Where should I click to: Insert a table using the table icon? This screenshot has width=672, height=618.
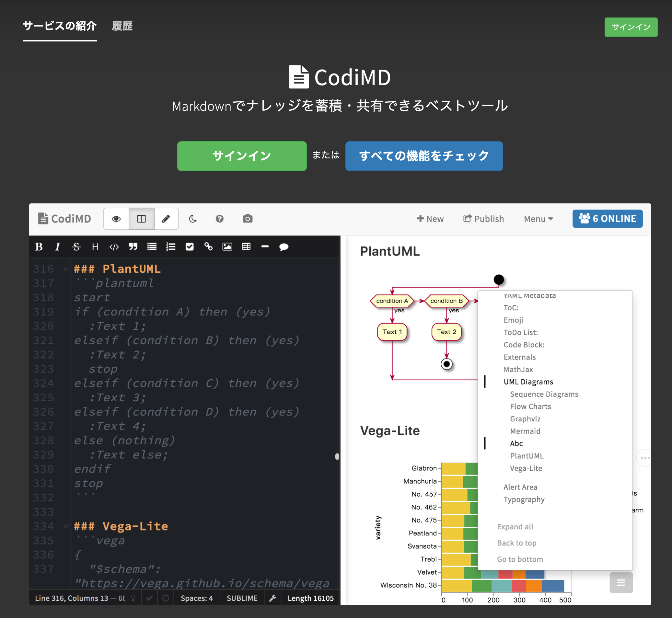[246, 247]
